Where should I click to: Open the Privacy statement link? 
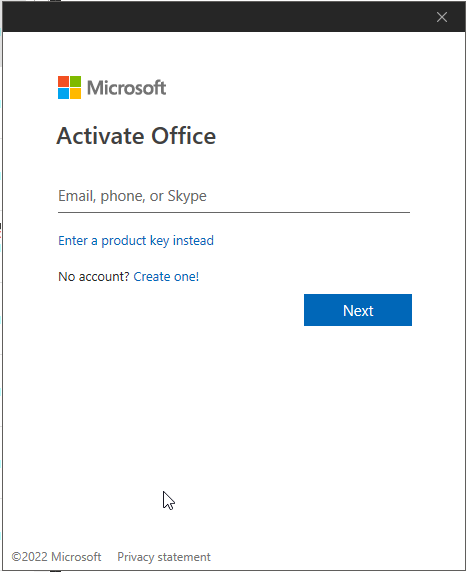pyautogui.click(x=164, y=557)
